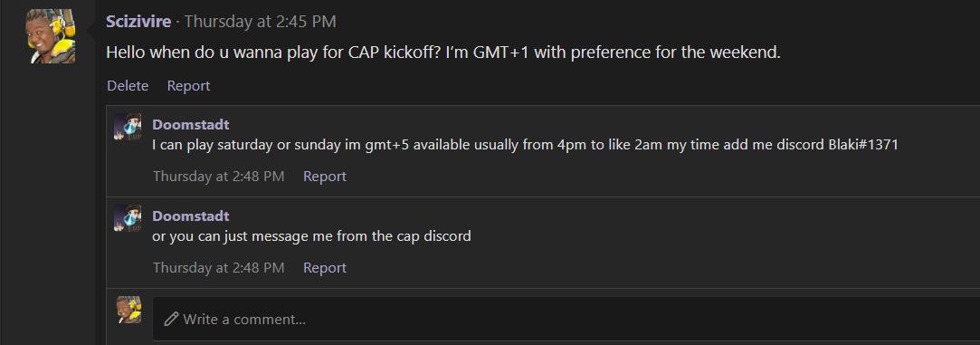Report Doomstadt's comment about gmt+5 availability
This screenshot has height=345, width=980.
click(x=325, y=177)
